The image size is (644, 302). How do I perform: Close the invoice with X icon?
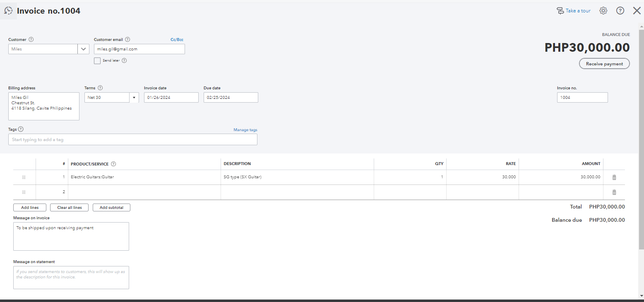tap(637, 11)
